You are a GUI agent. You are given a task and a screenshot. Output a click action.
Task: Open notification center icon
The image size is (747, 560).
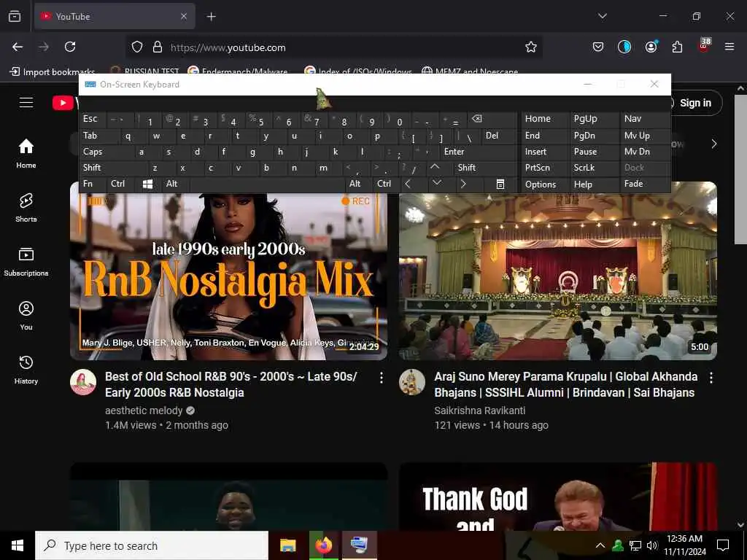click(x=723, y=545)
